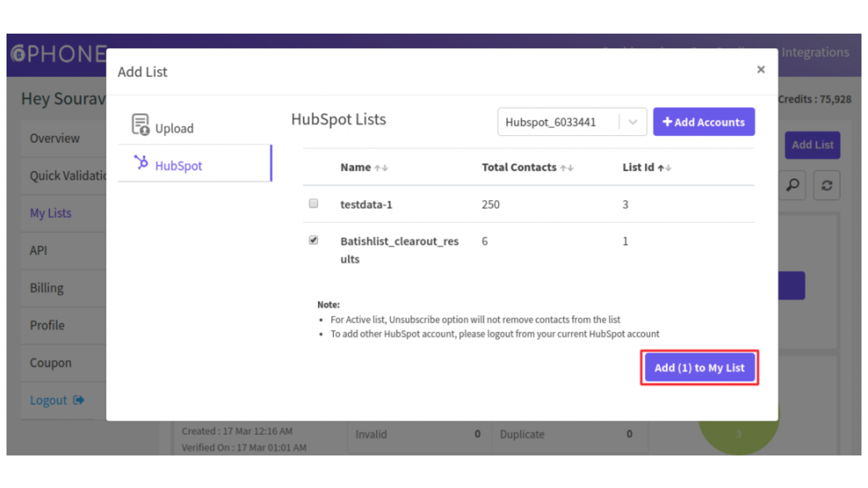This screenshot has width=868, height=488.
Task: Close the Add List dialog
Action: pos(761,69)
